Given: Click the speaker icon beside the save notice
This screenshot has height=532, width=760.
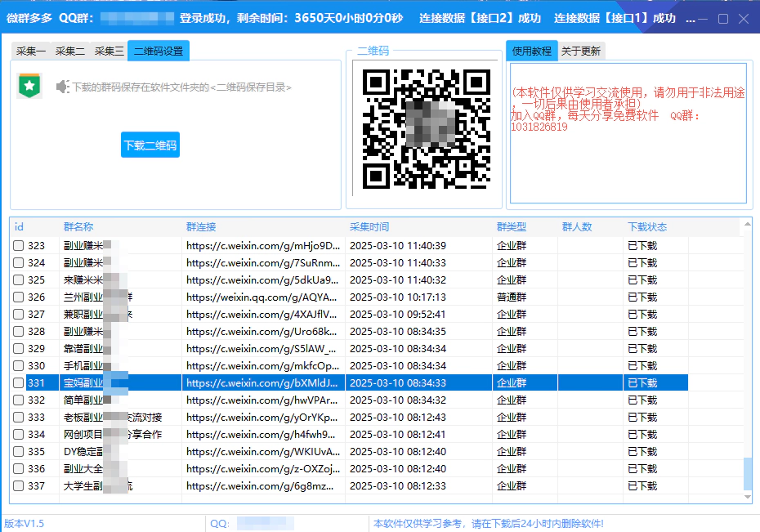Looking at the screenshot, I should pos(63,87).
